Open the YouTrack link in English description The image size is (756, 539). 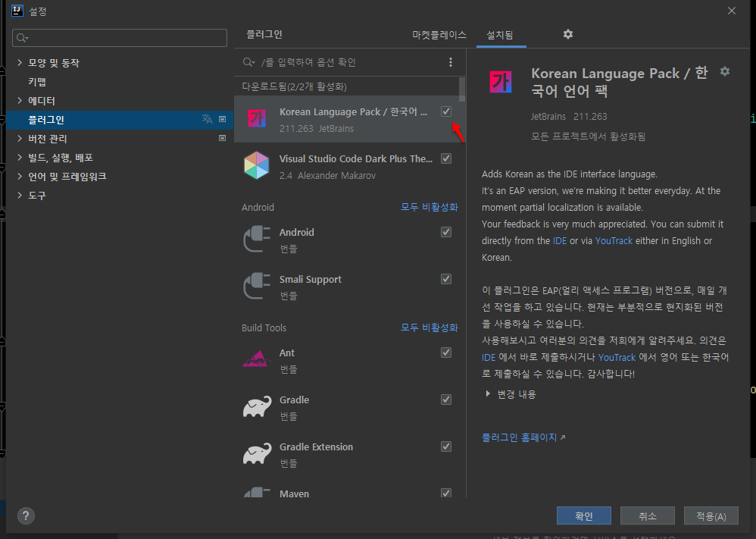(614, 241)
